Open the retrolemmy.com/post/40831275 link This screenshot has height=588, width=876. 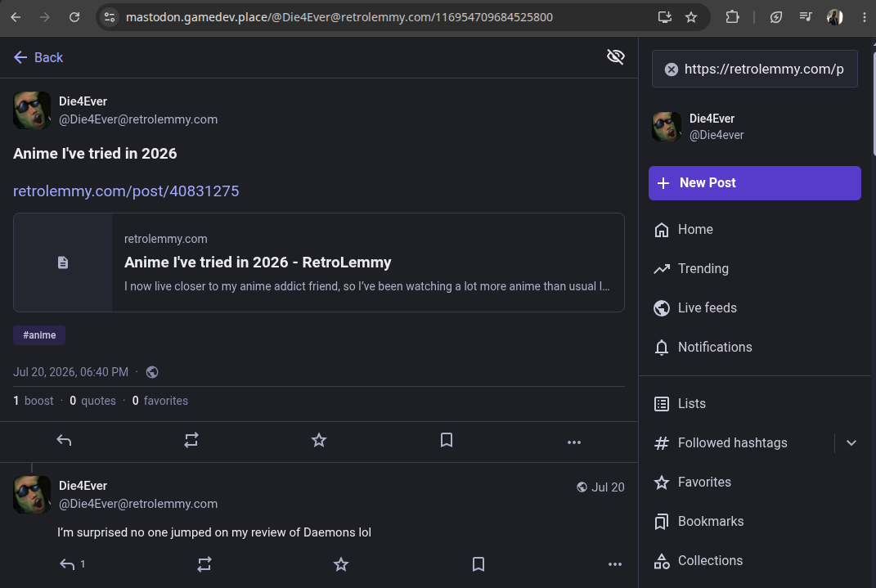[126, 191]
